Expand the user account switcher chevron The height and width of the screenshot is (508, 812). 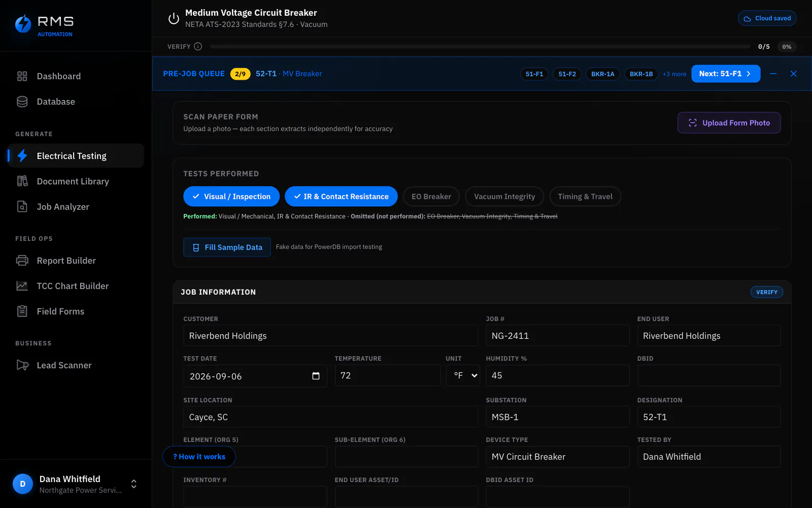134,484
